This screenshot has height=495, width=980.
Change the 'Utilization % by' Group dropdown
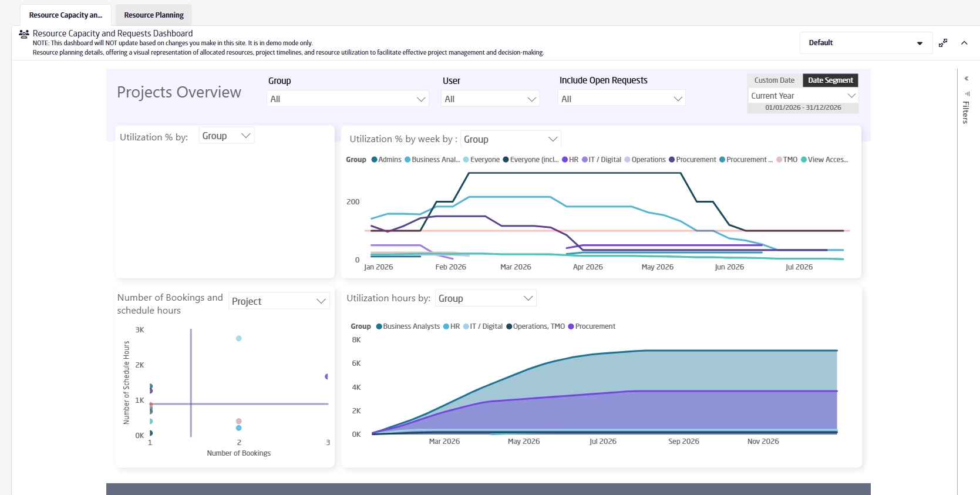227,136
